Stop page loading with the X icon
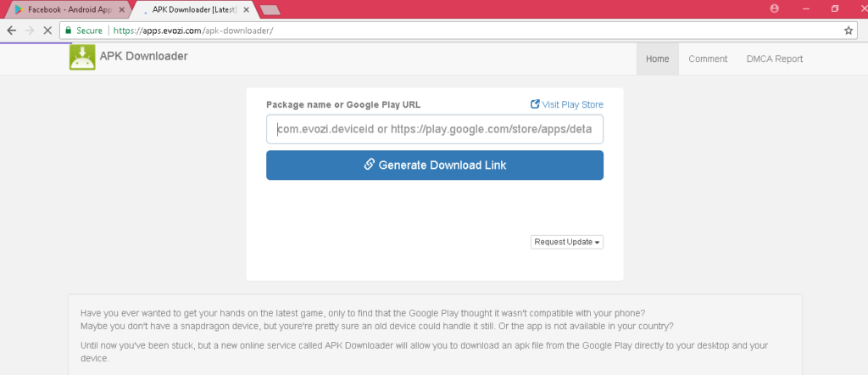 click(47, 31)
